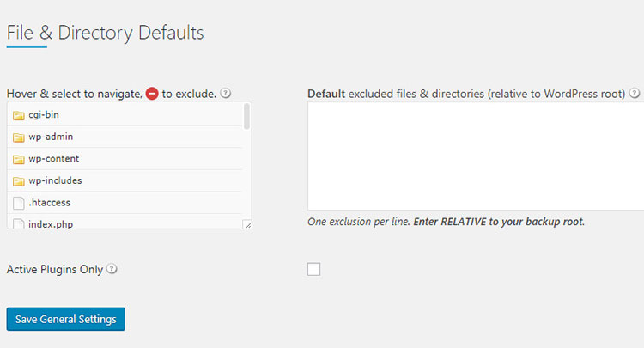Click the file tree's resize handle
Image resolution: width=644 pixels, height=348 pixels.
tap(246, 224)
